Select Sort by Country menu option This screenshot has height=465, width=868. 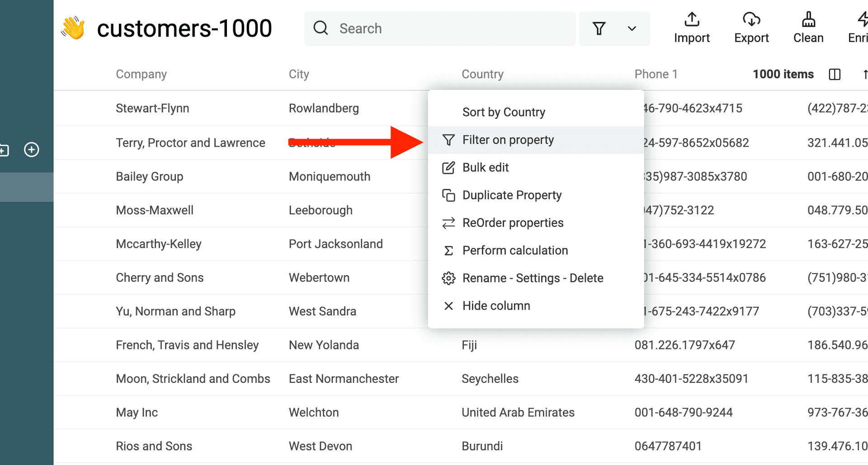(x=503, y=112)
